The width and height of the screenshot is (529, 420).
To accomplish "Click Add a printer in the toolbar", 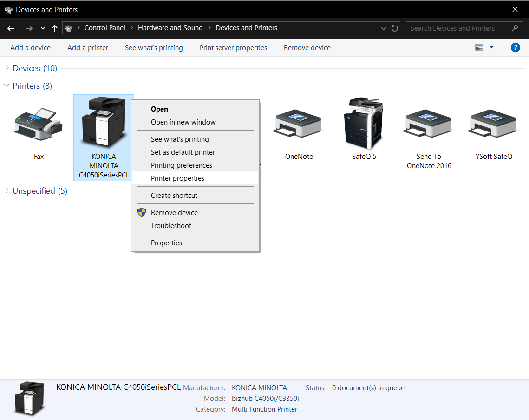I will [x=87, y=47].
